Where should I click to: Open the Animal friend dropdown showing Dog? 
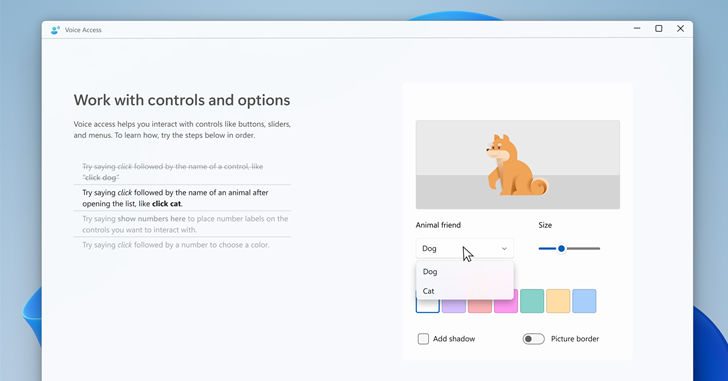click(465, 248)
